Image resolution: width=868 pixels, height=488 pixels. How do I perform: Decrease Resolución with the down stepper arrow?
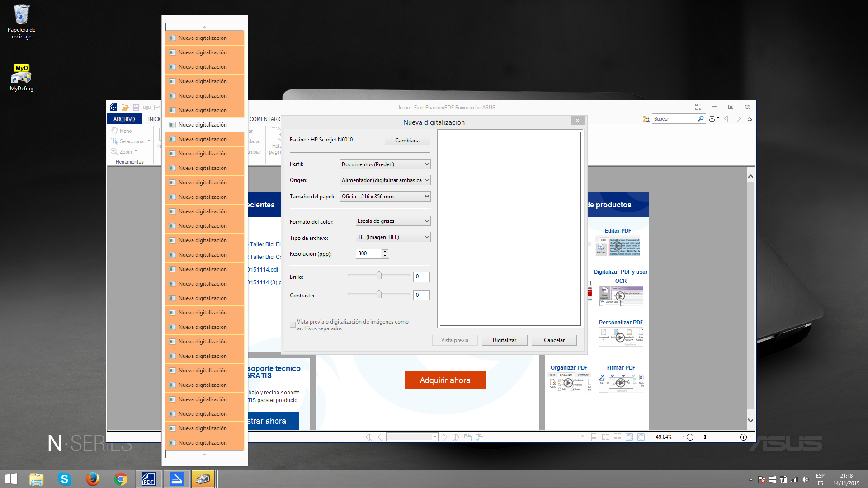(x=385, y=256)
